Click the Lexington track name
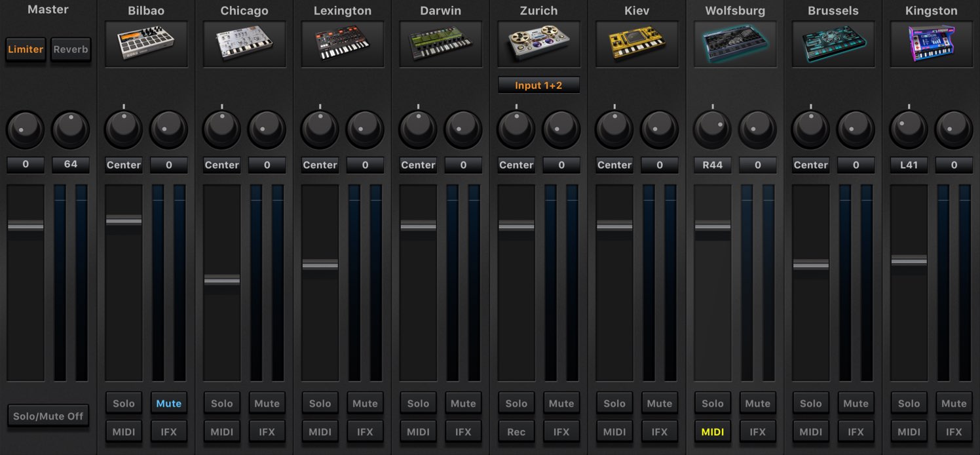 [343, 11]
